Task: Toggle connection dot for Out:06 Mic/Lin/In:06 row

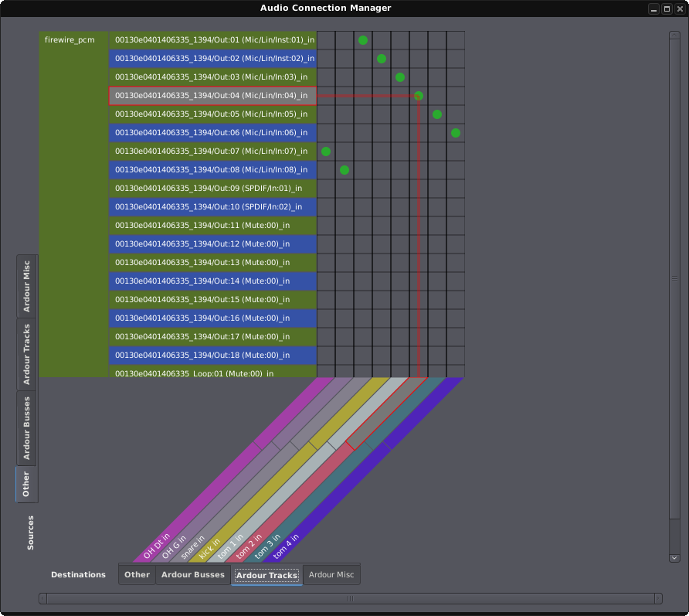Action: [x=456, y=133]
